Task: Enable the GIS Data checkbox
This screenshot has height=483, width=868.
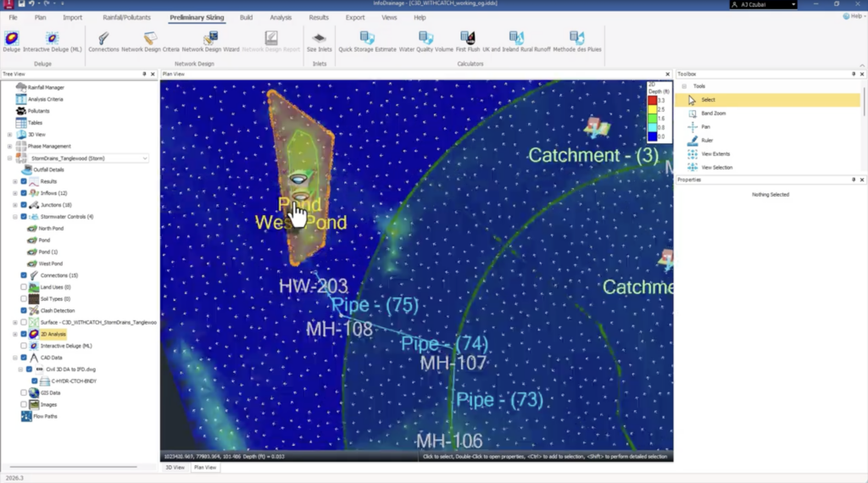Action: [x=24, y=393]
